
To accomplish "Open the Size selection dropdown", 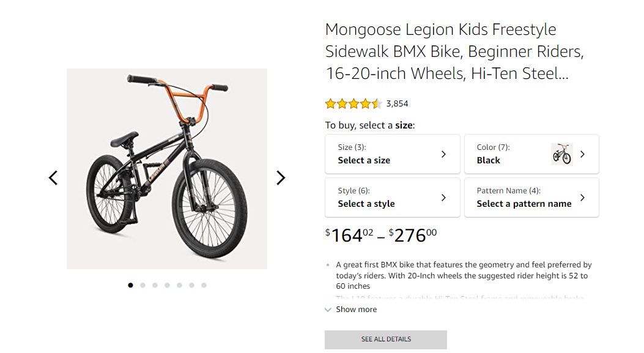I will (392, 154).
